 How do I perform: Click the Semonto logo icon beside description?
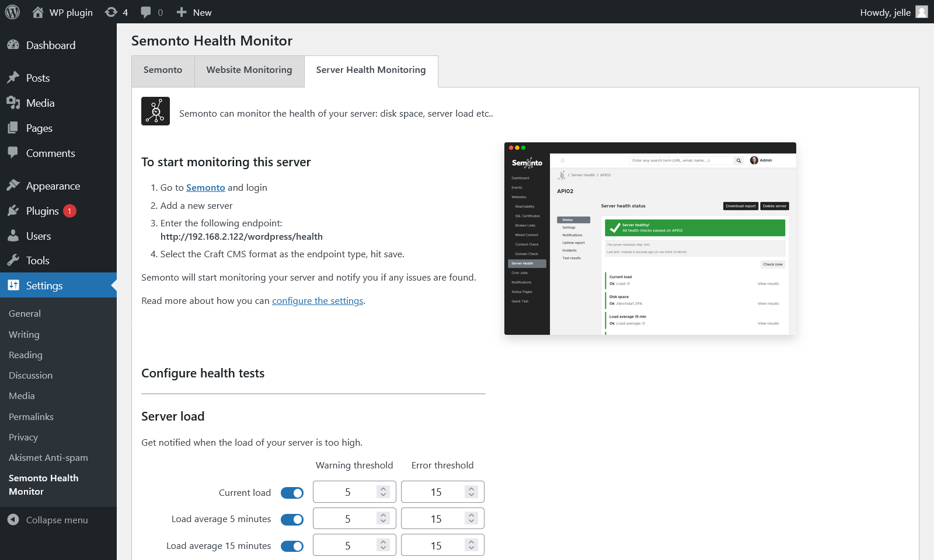coord(155,111)
